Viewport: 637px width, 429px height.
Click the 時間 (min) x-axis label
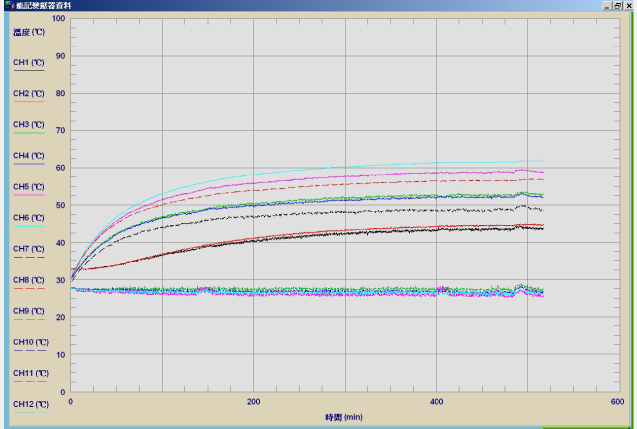pos(342,415)
